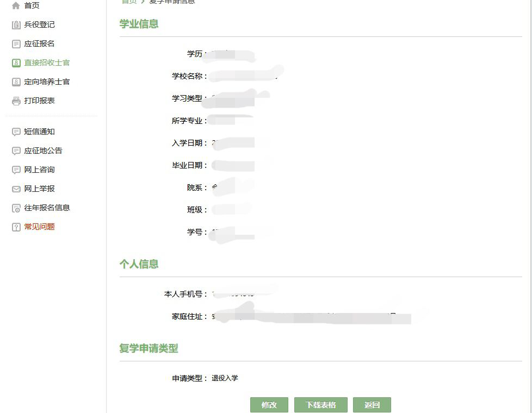Click the badge icon for 定向培养士官
The image size is (532, 413).
pyautogui.click(x=16, y=82)
